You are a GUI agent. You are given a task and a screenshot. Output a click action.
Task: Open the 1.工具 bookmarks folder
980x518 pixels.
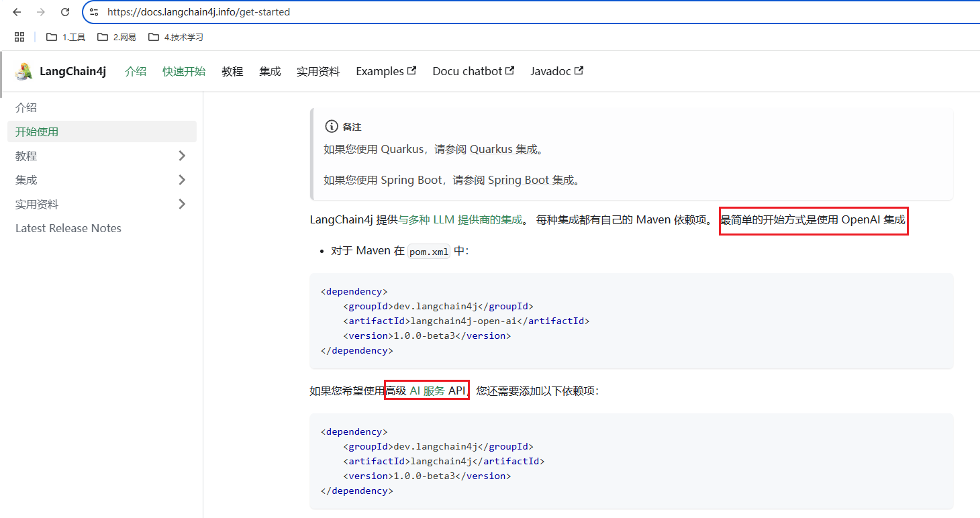(x=66, y=37)
